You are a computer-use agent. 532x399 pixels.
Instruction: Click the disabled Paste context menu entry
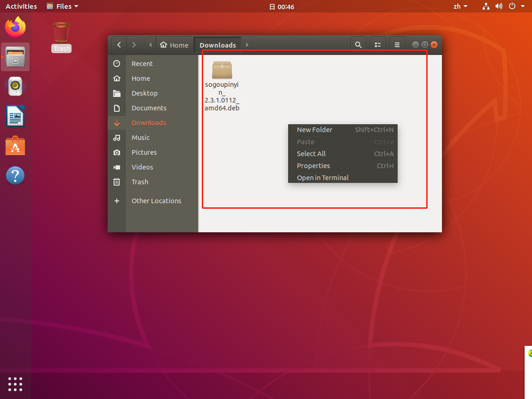(x=343, y=142)
